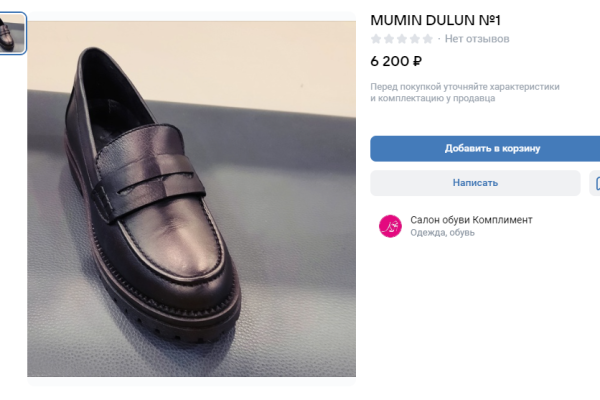Click the fifth rating star
The height and width of the screenshot is (400, 600).
(x=428, y=39)
